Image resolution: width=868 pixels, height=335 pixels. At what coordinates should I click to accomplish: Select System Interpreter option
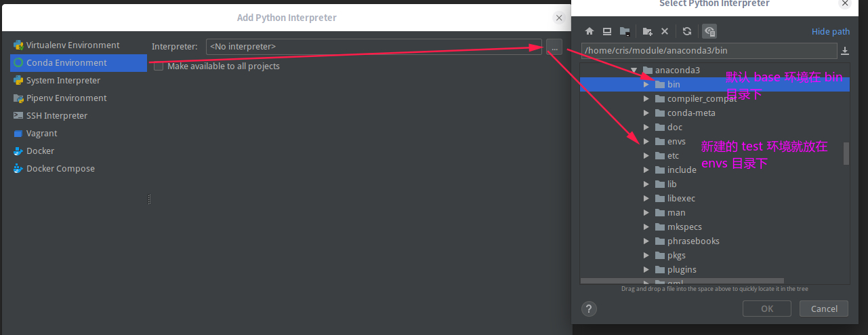click(79, 81)
